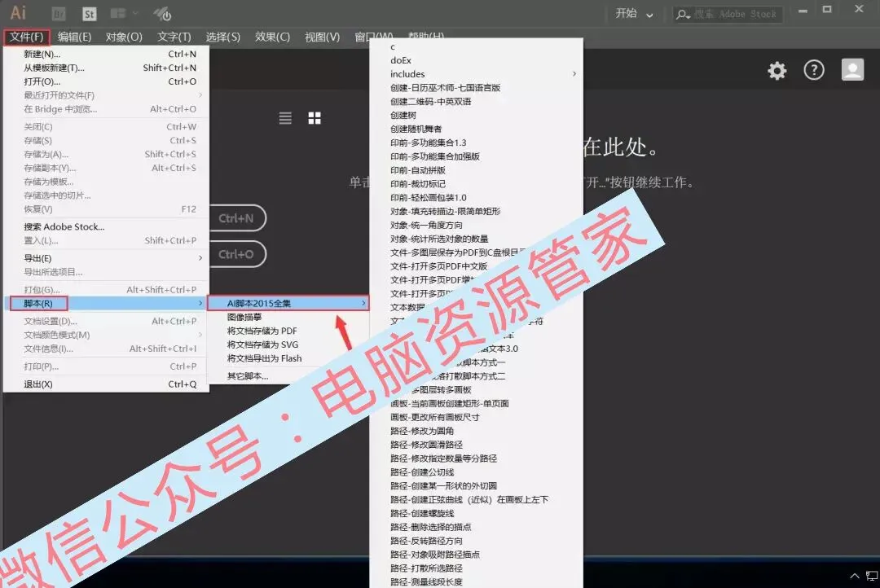Open the arrange documents layout icon
The image size is (880, 588).
tap(118, 14)
